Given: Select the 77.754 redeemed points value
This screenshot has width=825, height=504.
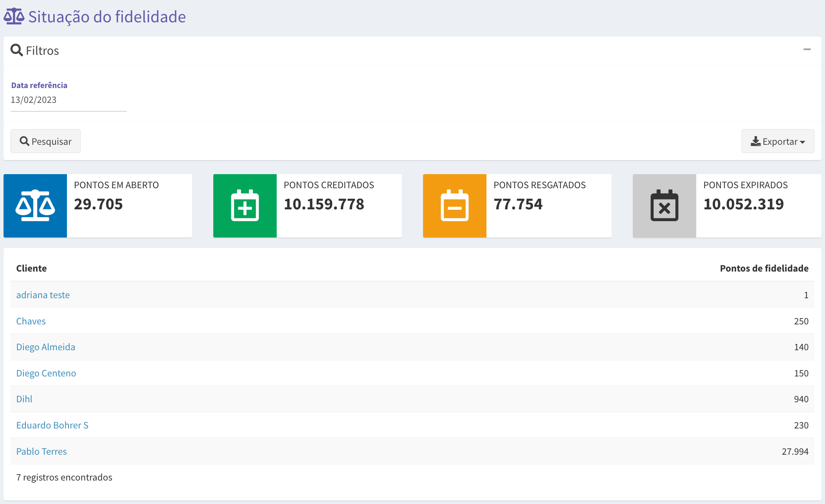Looking at the screenshot, I should (x=518, y=204).
